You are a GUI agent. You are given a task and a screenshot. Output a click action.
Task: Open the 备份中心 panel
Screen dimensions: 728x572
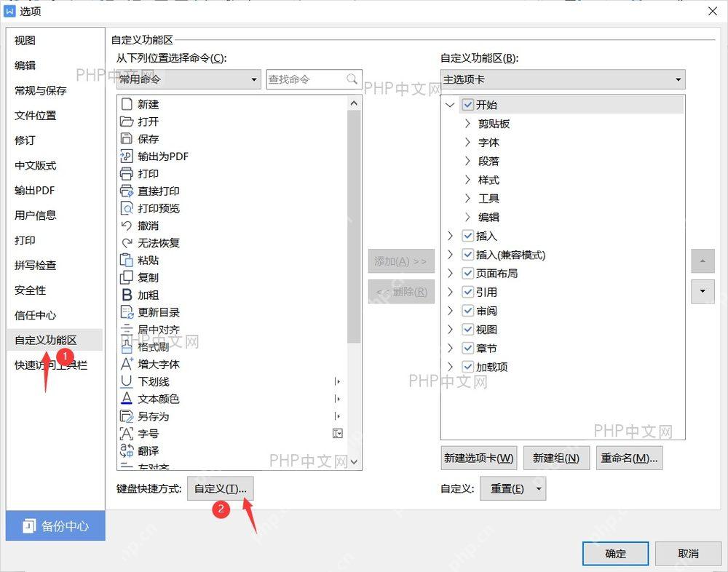[x=55, y=525]
